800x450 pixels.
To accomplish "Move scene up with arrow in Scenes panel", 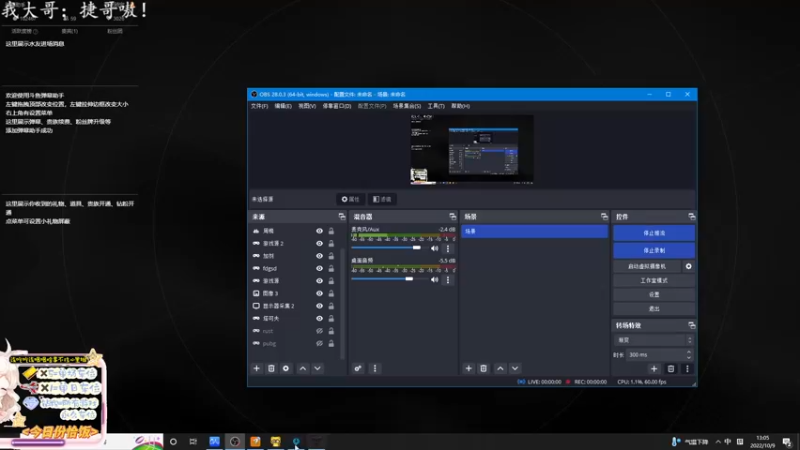I will point(501,368).
